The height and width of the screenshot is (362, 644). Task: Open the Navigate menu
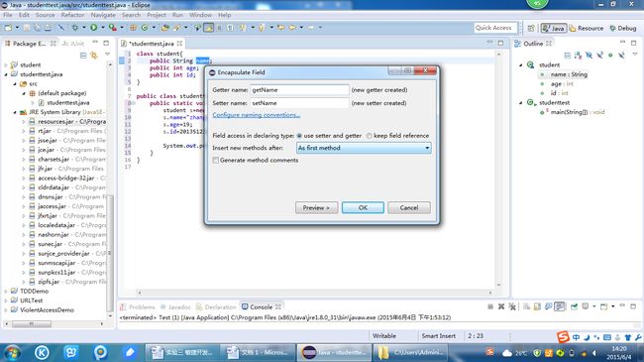pos(103,15)
